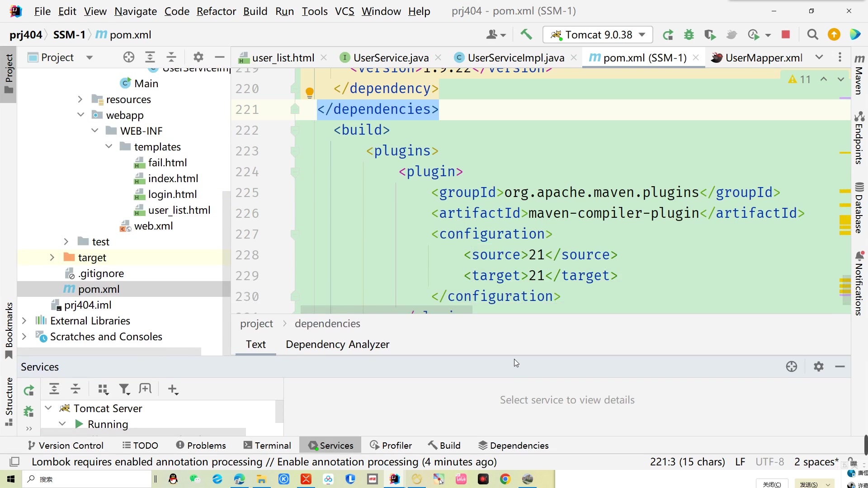Expand the target folder in project tree
Viewport: 868px width, 488px height.
click(52, 258)
